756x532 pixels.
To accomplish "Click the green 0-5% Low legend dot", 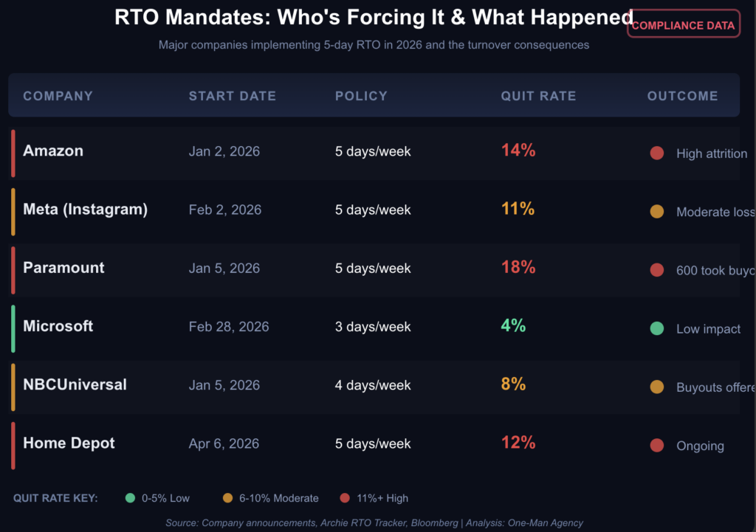I will coord(131,498).
